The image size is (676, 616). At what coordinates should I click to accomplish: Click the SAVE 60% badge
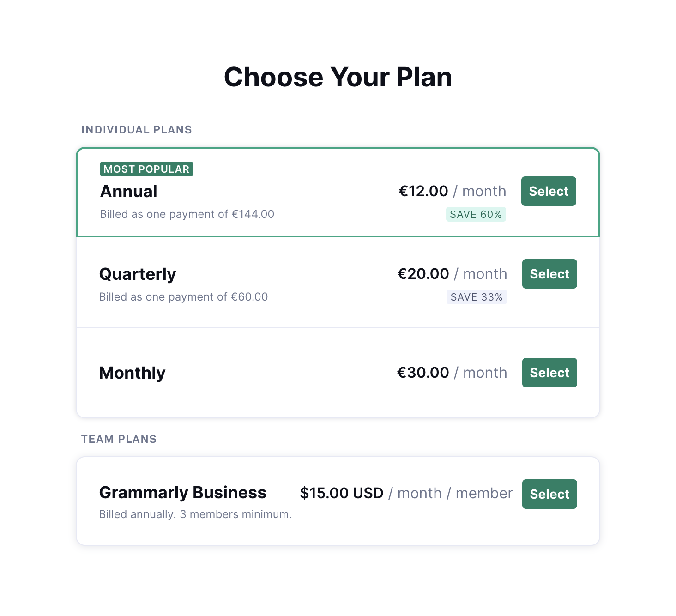coord(476,214)
